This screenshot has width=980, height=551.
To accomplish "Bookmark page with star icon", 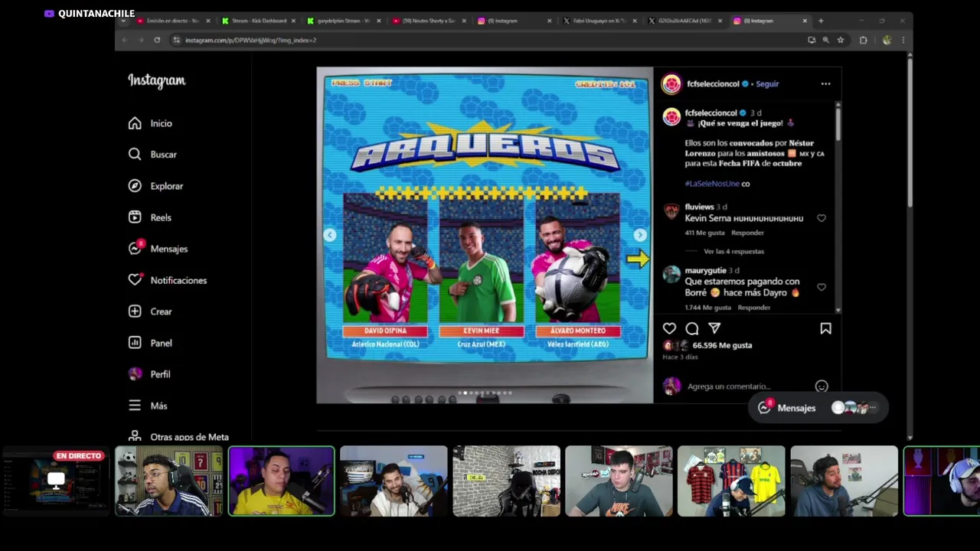I will 841,40.
